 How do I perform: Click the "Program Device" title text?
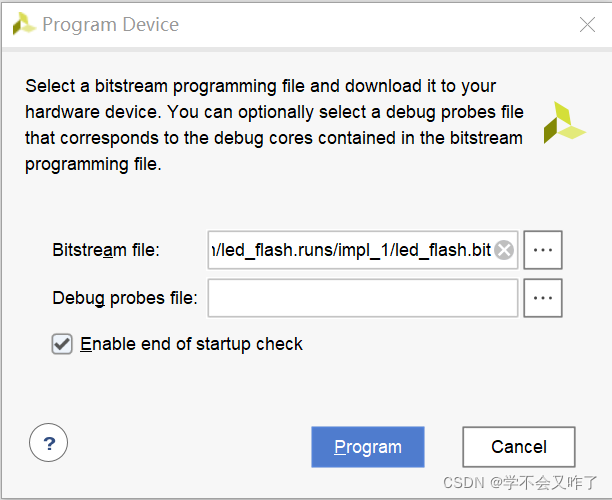(x=110, y=25)
